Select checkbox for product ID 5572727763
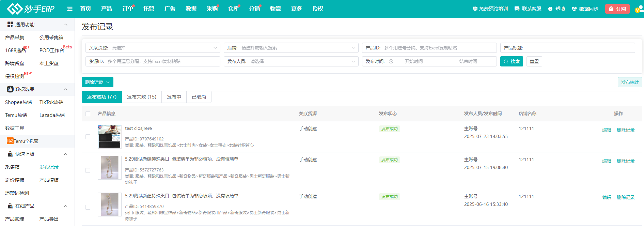644x226 pixels. click(x=88, y=170)
